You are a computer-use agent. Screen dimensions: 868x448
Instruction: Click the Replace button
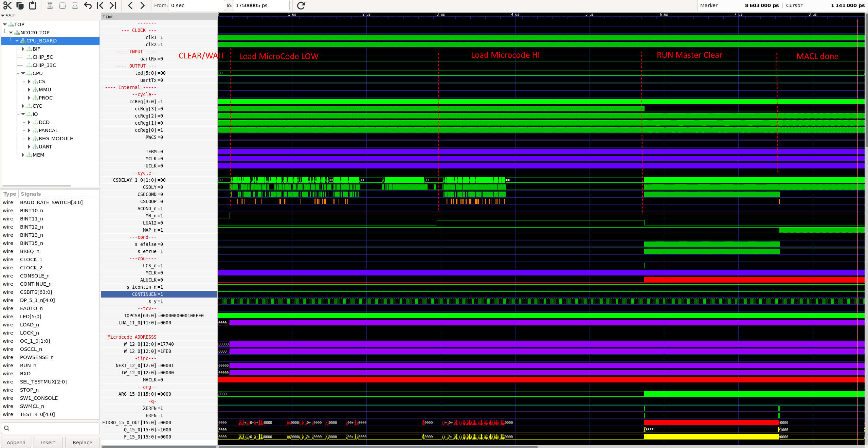[83, 442]
